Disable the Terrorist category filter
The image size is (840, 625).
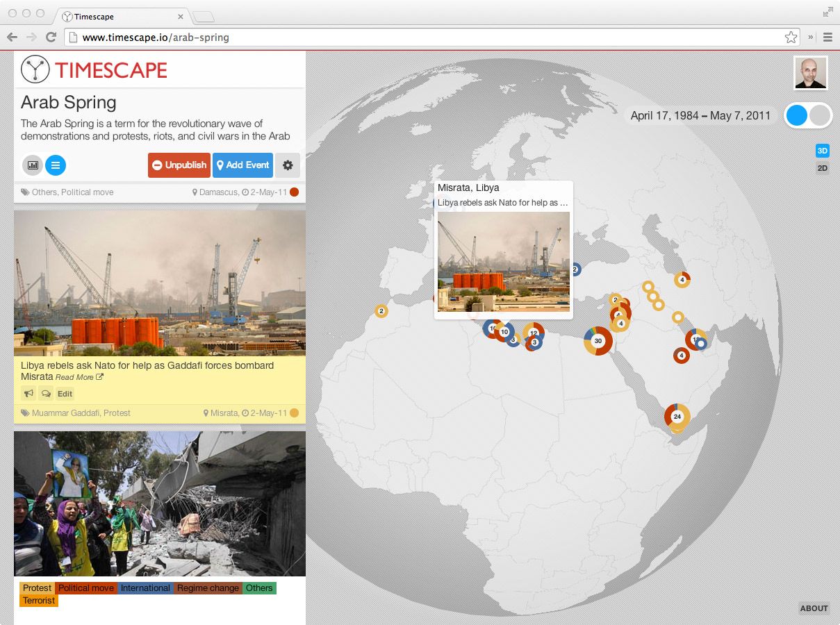click(38, 600)
